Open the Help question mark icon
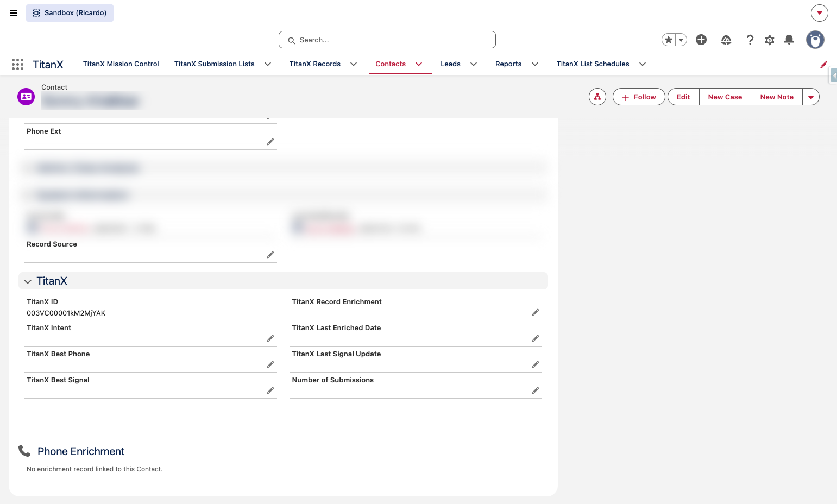This screenshot has height=504, width=837. [750, 40]
